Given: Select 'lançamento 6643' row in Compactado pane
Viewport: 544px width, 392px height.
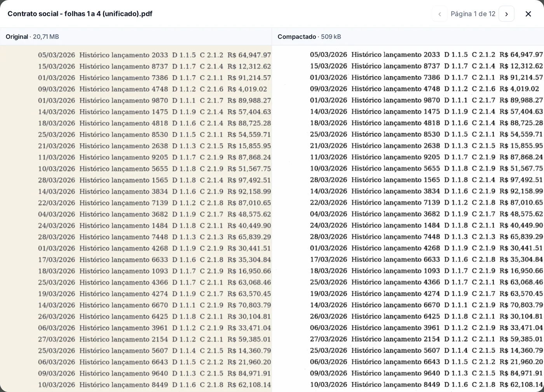Looking at the screenshot, I should (427, 362).
